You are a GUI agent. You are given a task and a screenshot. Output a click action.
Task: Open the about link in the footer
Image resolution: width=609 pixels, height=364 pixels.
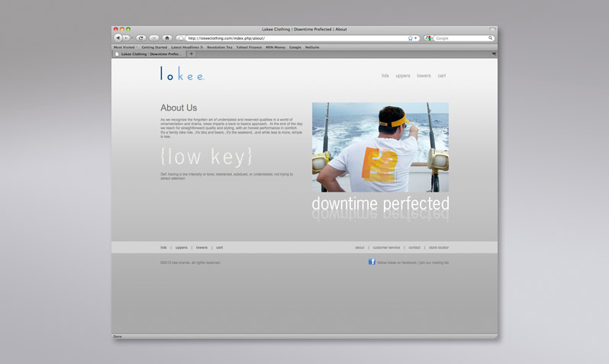coord(359,247)
